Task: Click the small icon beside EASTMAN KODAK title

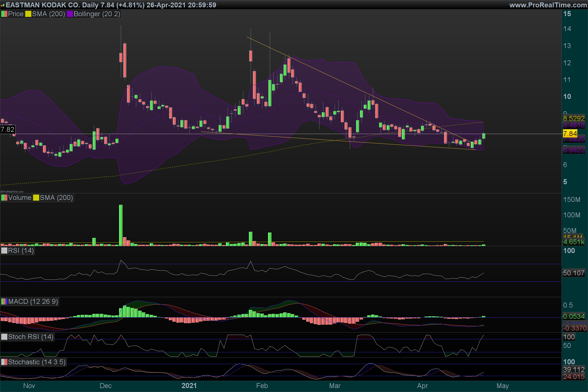Action: tap(2, 5)
